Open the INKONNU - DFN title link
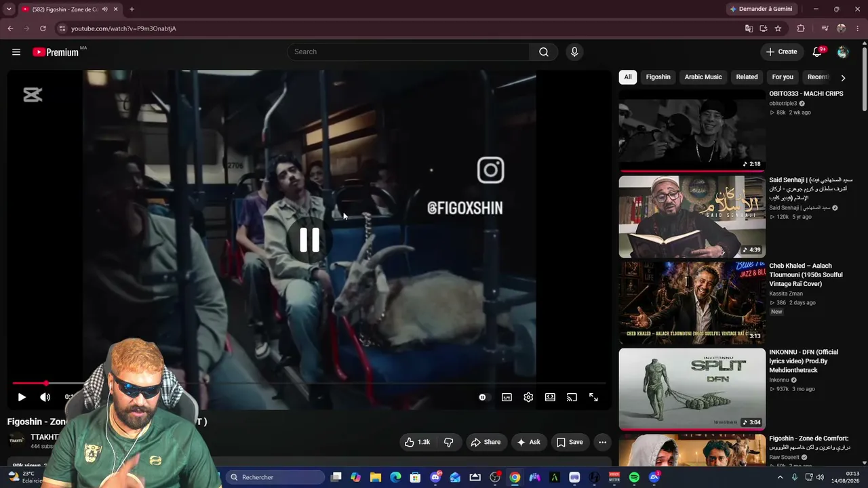The height and width of the screenshot is (488, 868). (x=804, y=361)
